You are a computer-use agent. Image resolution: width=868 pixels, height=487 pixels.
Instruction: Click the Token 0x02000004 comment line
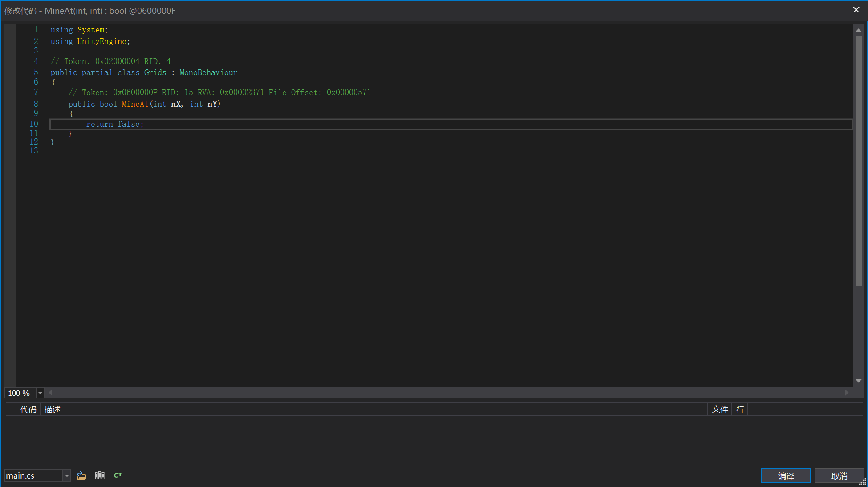point(110,61)
